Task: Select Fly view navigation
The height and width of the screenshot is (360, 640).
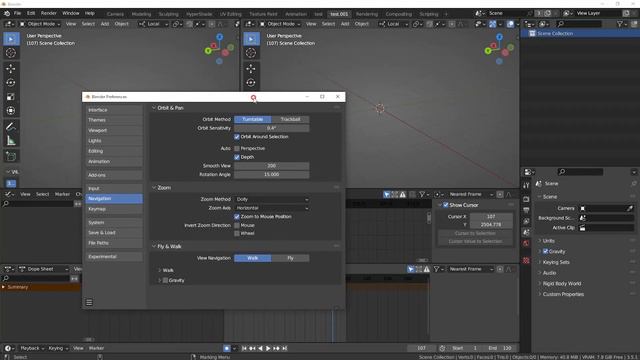Action: (x=290, y=258)
